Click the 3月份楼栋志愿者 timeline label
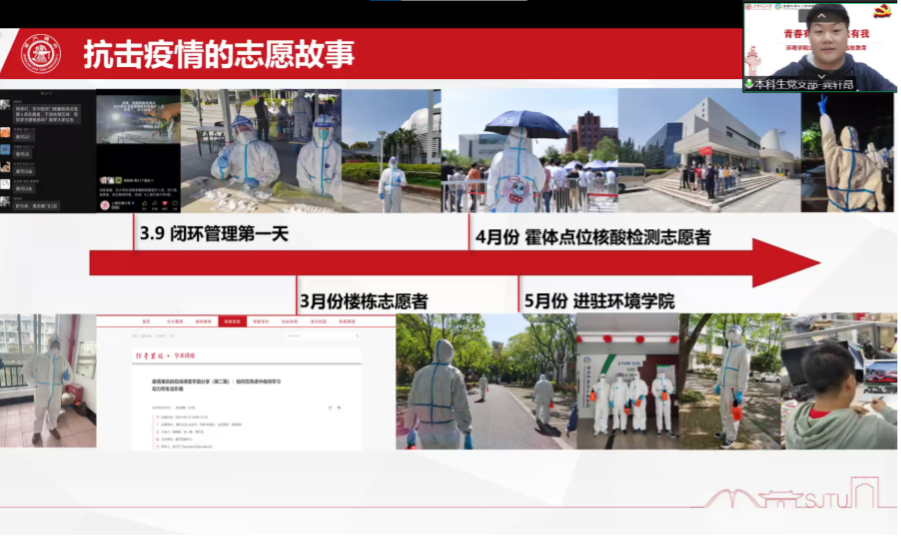Image resolution: width=901 pixels, height=537 pixels. point(364,300)
